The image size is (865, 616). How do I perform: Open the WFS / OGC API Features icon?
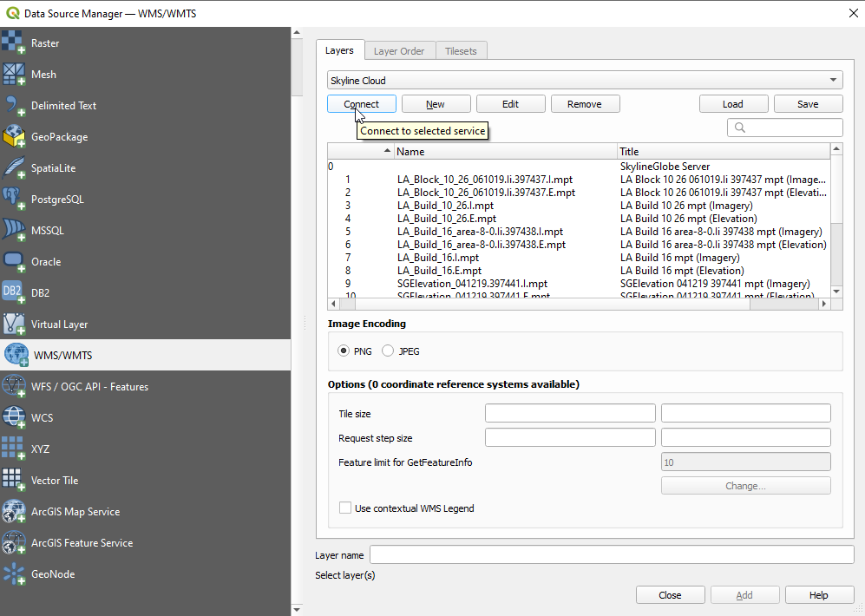click(x=13, y=387)
